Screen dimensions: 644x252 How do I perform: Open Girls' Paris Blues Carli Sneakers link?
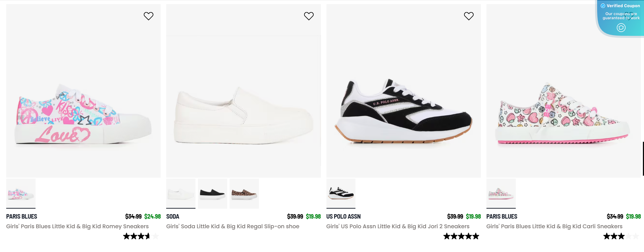pyautogui.click(x=554, y=226)
